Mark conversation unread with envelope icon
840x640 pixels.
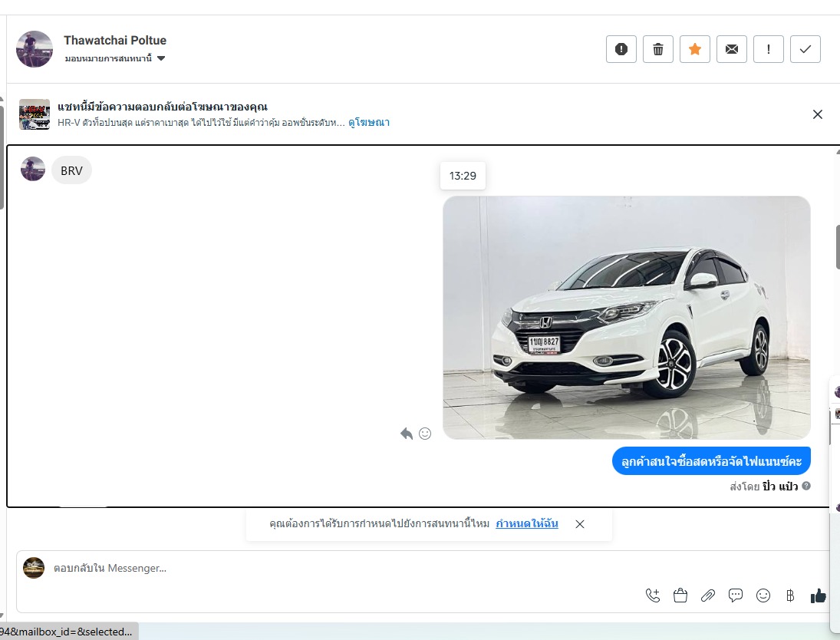click(732, 49)
